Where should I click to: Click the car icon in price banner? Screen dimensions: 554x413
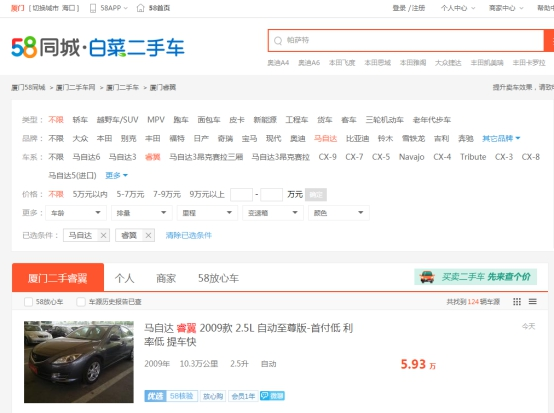[x=427, y=277]
